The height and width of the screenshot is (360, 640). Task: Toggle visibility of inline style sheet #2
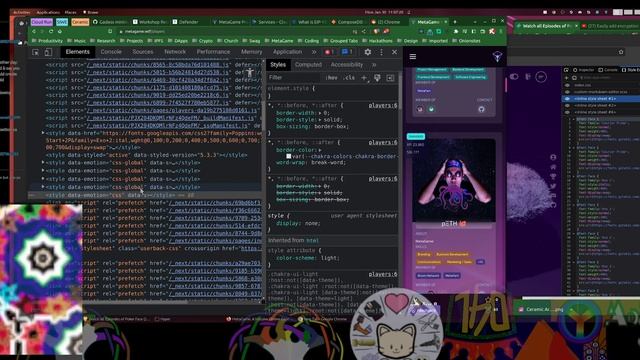567,105
